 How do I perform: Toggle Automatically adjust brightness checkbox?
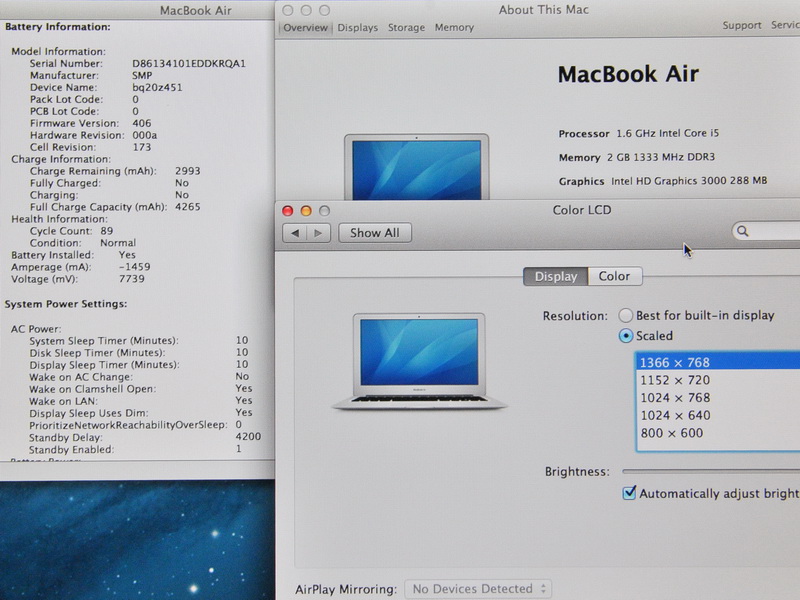pos(629,493)
